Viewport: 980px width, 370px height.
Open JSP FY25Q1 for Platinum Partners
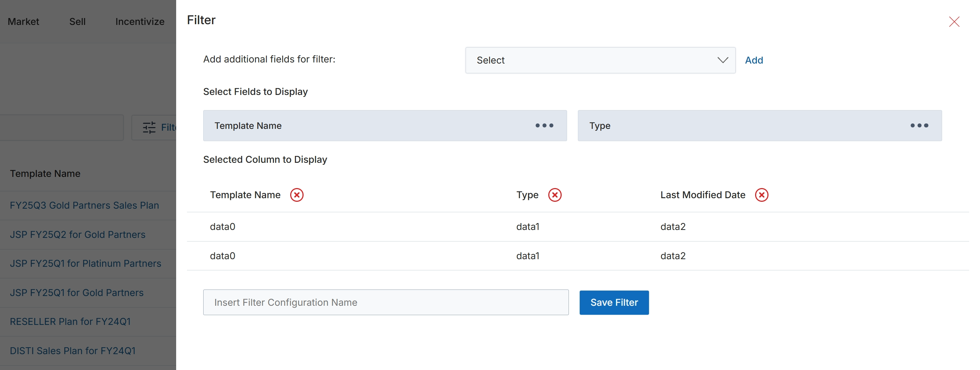[x=86, y=264]
